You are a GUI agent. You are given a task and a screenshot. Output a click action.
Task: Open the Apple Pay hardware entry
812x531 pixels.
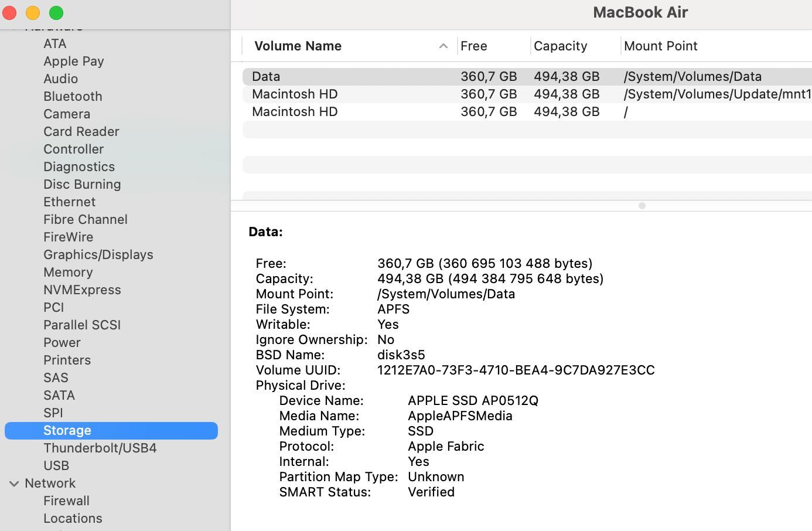74,61
